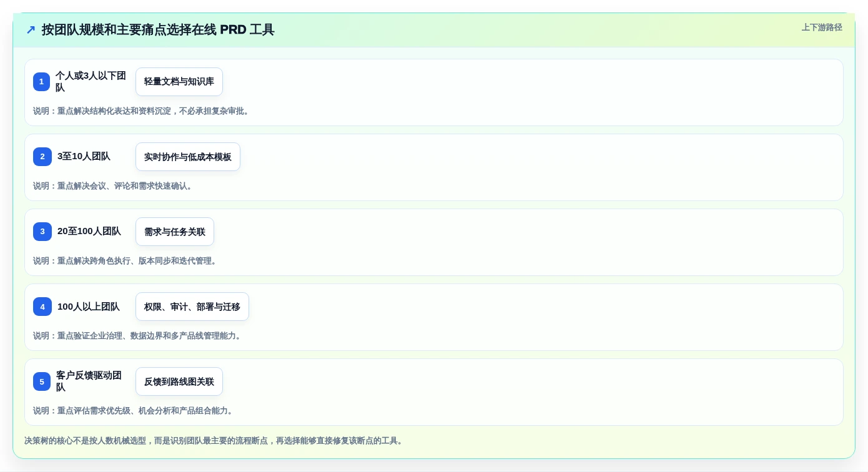Screen dimensions: 868x472
Task: Select the 反馈到路线图关联 chip
Action: [179, 381]
